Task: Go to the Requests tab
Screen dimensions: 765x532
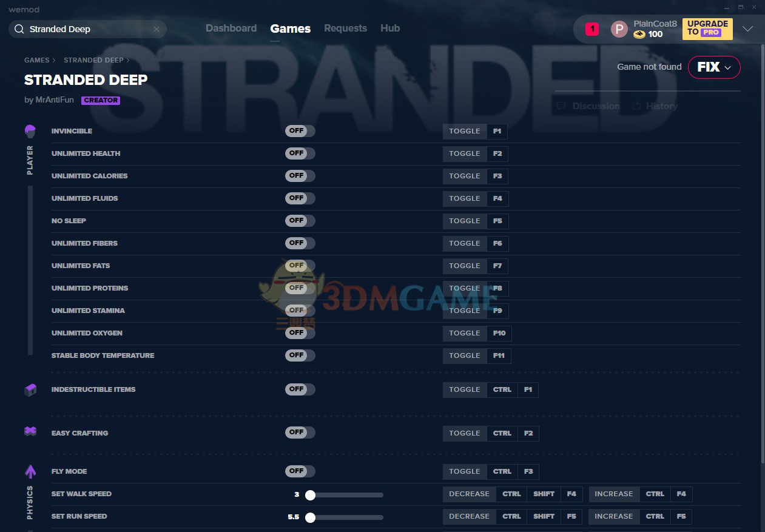Action: tap(345, 29)
